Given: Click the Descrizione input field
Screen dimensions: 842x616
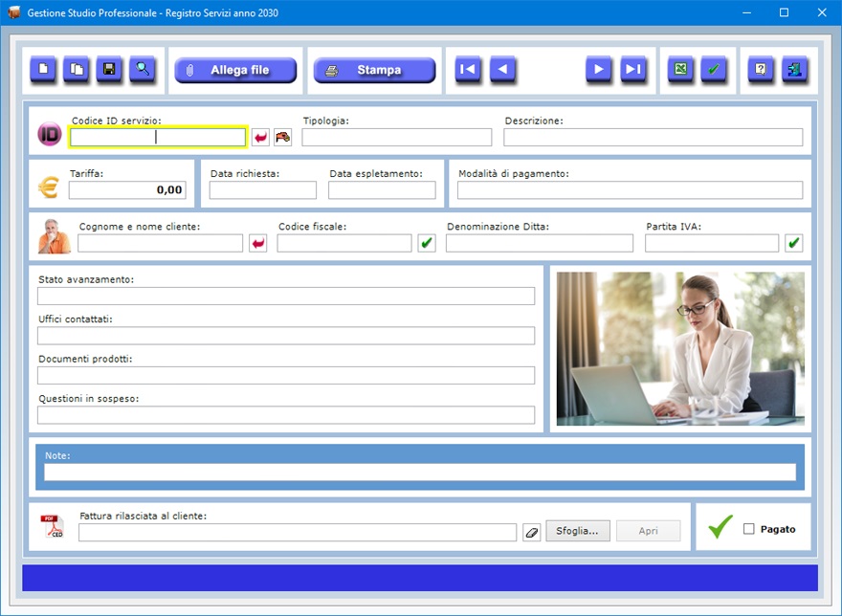Looking at the screenshot, I should [653, 138].
